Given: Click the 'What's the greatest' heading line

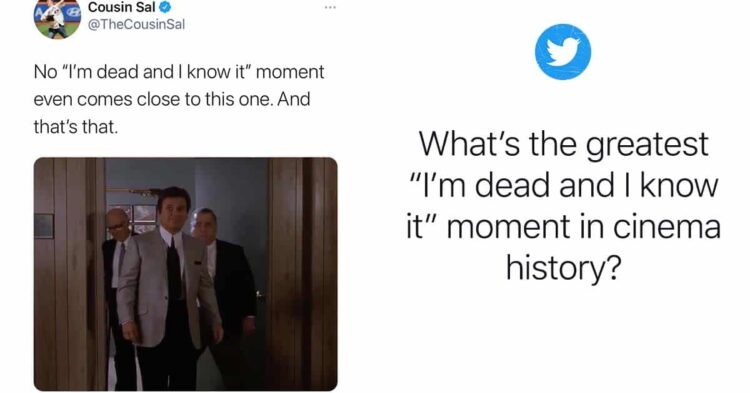Looking at the screenshot, I should (563, 144).
